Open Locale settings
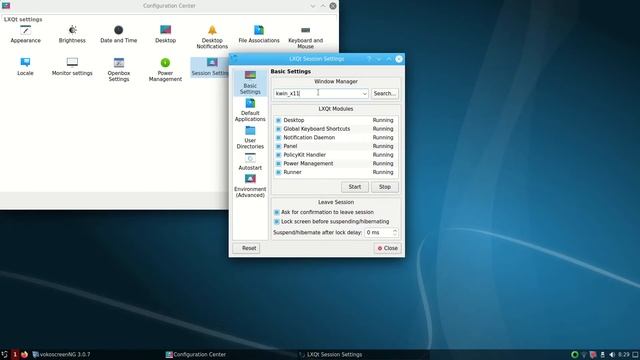This screenshot has width=640, height=360. [25, 67]
